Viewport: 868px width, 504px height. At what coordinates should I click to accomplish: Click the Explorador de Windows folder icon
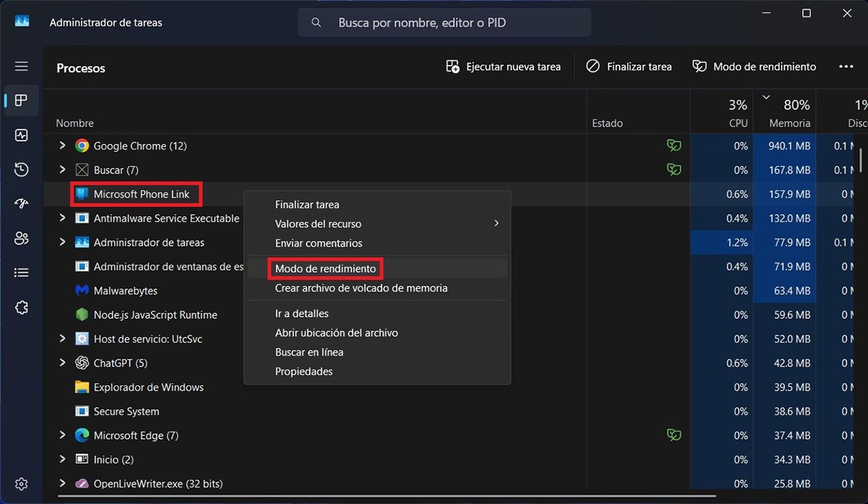[82, 387]
